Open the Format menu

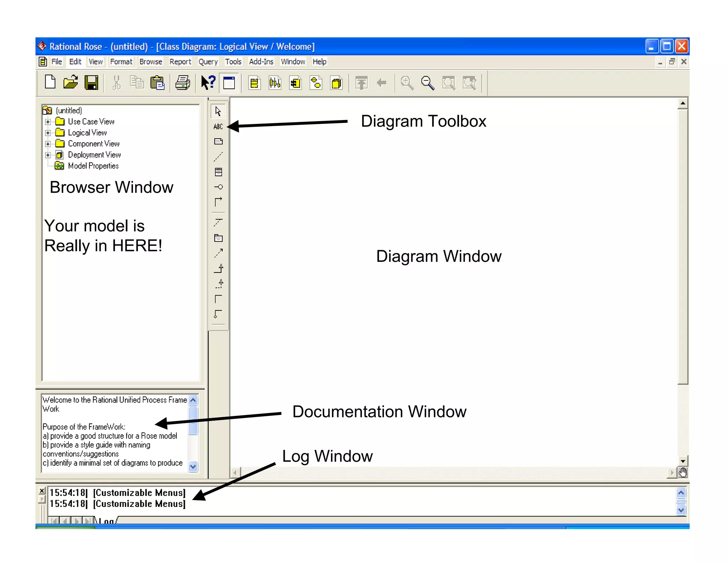click(x=121, y=62)
